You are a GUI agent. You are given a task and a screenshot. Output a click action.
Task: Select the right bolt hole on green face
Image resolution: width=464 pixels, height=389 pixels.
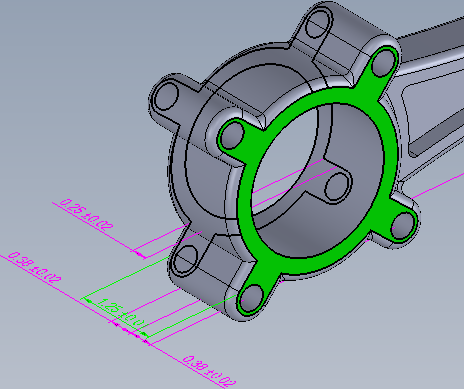[403, 226]
